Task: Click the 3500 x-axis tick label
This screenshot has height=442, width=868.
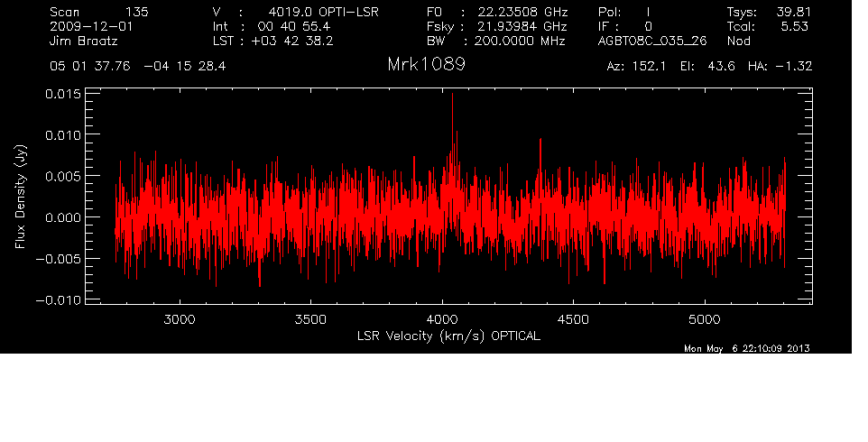Action: click(311, 319)
